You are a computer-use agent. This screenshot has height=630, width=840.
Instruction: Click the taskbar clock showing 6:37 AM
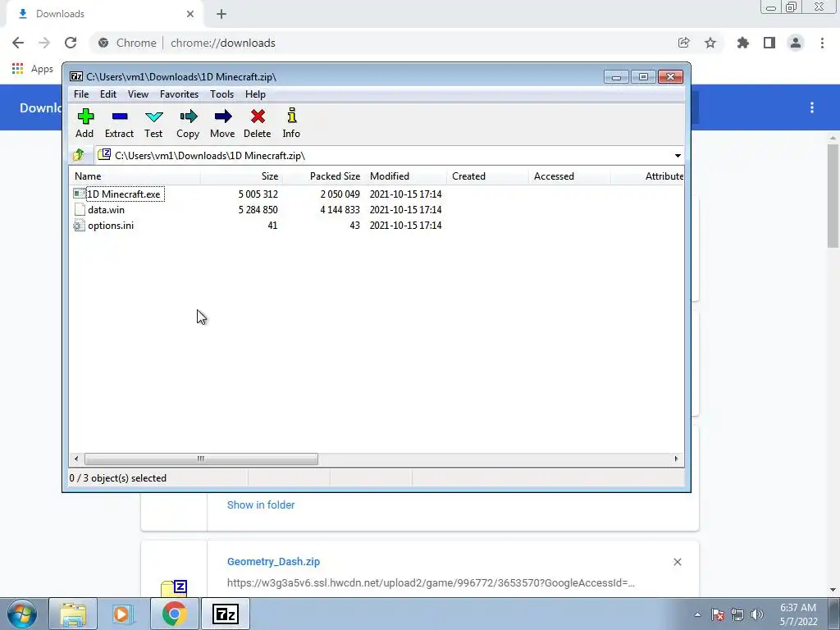(798, 614)
